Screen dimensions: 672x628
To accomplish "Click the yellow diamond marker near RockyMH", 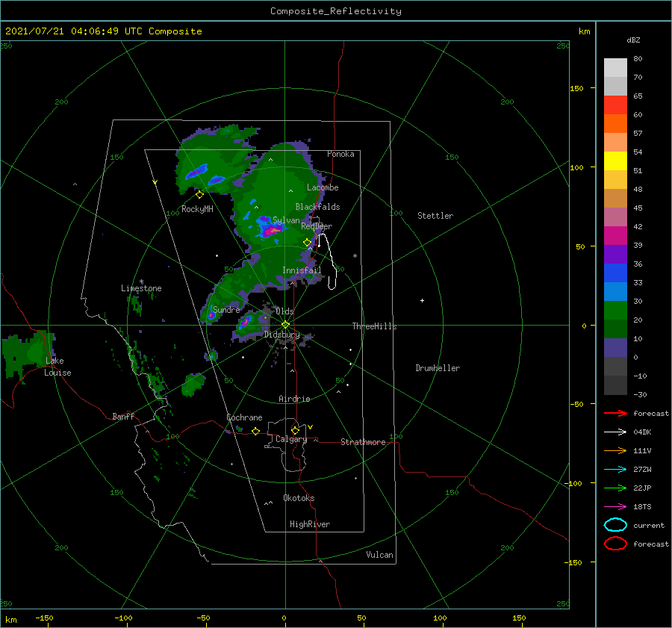I will click(199, 195).
